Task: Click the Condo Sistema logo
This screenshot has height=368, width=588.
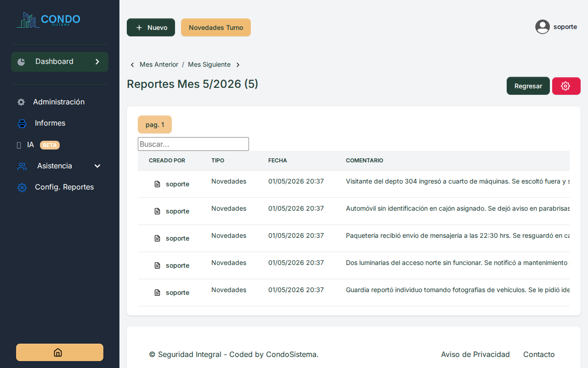Action: tap(48, 20)
